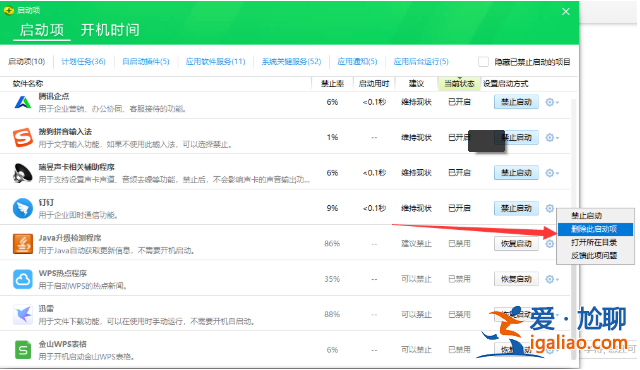The image size is (640, 370).
Task: Click 用于企业即时通信功能 description text
Action: (78, 215)
